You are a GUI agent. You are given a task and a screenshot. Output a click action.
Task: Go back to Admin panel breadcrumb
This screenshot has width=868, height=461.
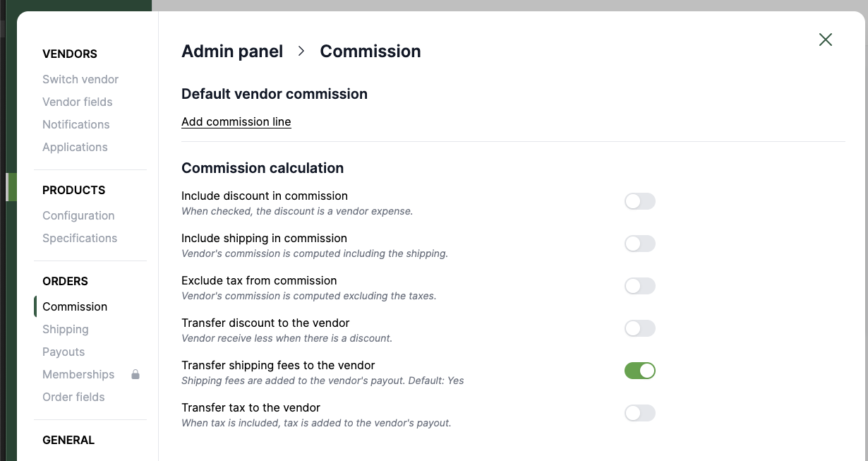tap(232, 52)
